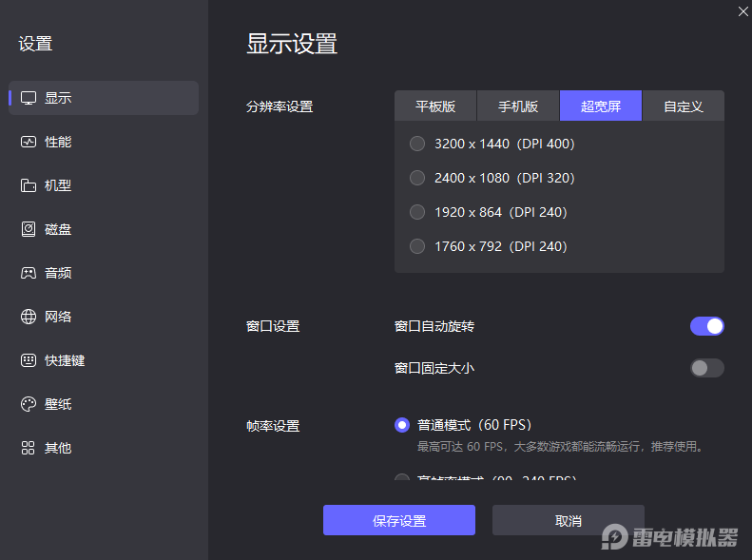Enable the 窗口固定大小 toggle
752x560 pixels.
click(707, 368)
